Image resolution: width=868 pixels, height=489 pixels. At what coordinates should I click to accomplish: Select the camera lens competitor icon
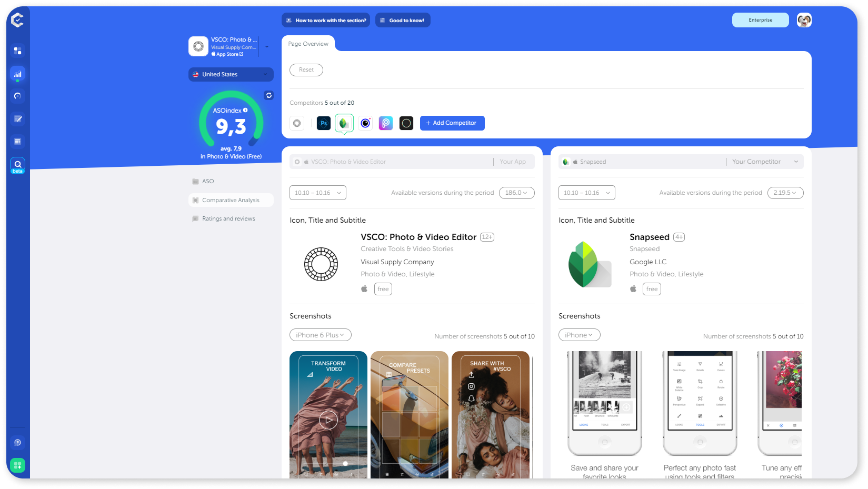[x=365, y=123]
